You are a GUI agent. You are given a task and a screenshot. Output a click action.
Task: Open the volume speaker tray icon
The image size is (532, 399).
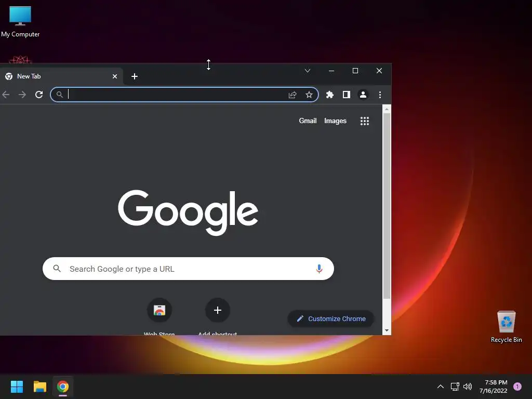click(468, 387)
